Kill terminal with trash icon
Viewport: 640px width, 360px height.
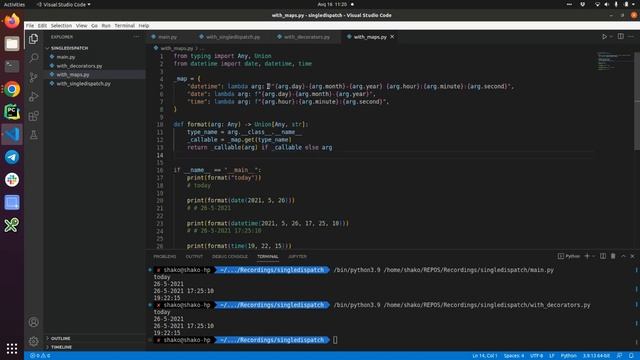coord(613,256)
